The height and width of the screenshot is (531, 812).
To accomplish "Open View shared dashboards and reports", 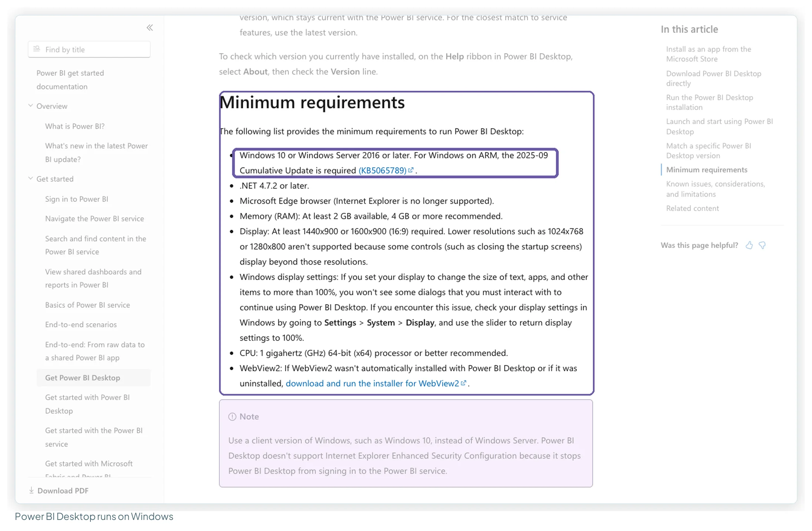I will point(93,278).
